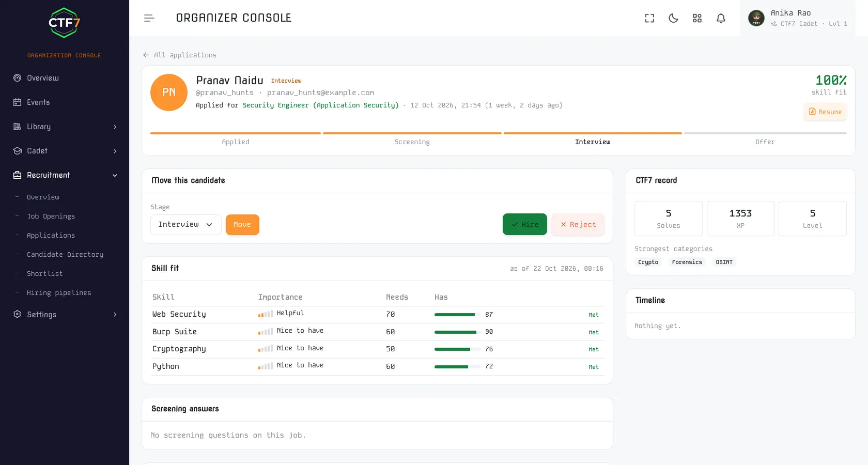Open notifications bell
Viewport: 868px width, 465px height.
point(721,18)
